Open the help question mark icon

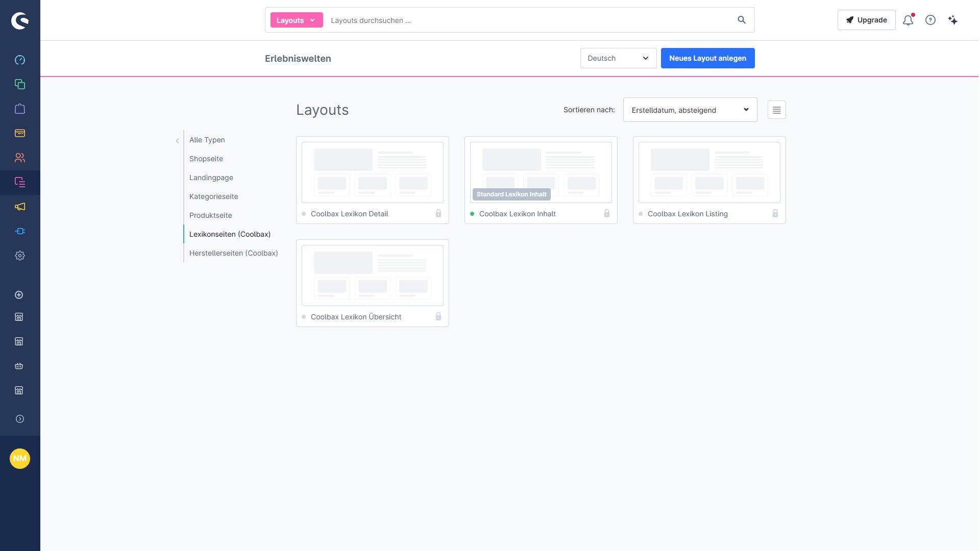pos(930,20)
